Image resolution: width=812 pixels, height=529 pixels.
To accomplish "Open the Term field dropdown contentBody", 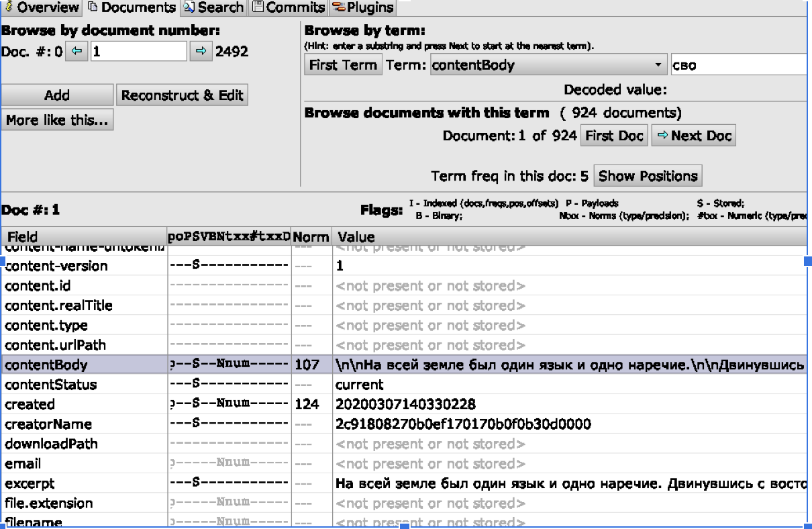I will pyautogui.click(x=548, y=66).
